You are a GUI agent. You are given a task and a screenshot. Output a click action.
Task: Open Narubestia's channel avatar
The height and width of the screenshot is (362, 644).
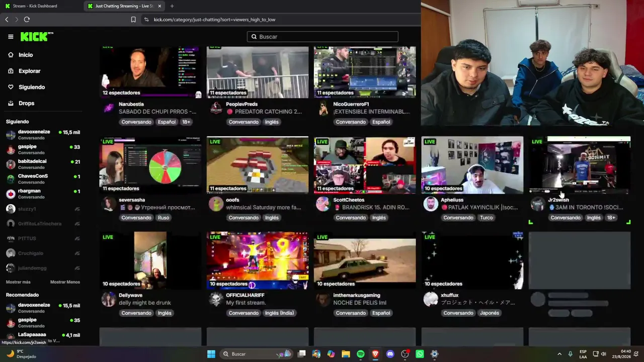[x=109, y=108]
